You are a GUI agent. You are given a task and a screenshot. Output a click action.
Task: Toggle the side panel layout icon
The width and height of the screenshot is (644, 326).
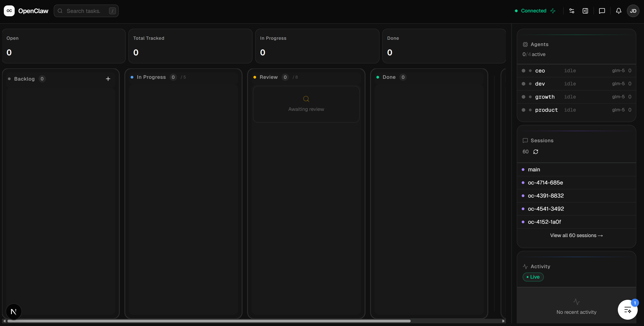pyautogui.click(x=585, y=11)
